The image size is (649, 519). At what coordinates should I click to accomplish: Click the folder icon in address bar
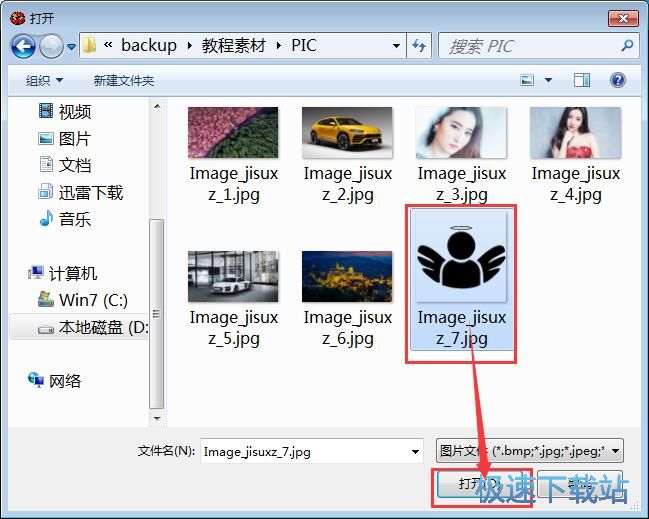coord(89,45)
